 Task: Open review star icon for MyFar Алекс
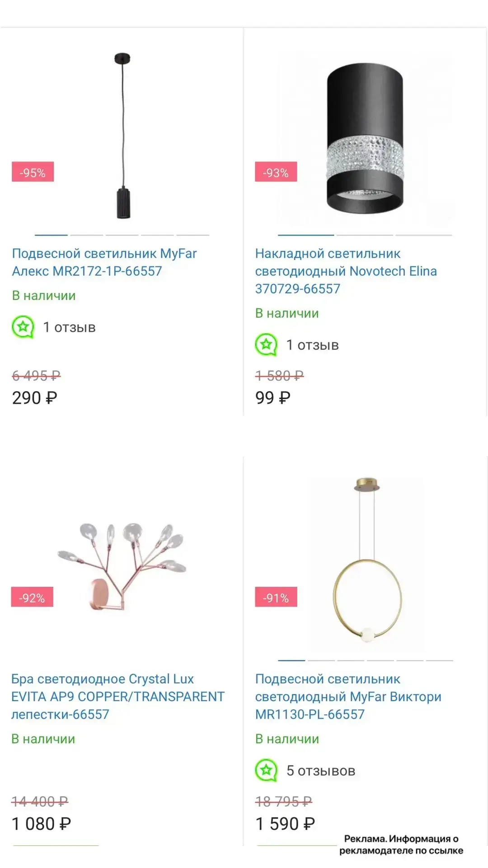coord(23,327)
